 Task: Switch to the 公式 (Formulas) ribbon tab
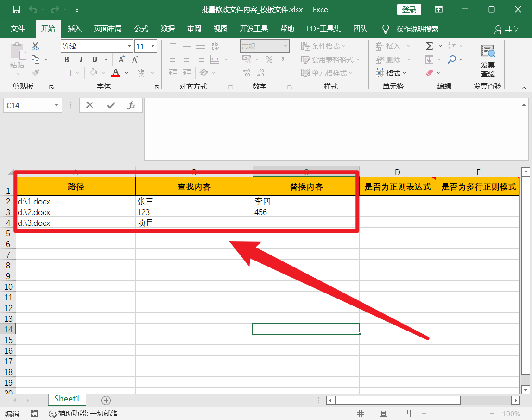141,29
